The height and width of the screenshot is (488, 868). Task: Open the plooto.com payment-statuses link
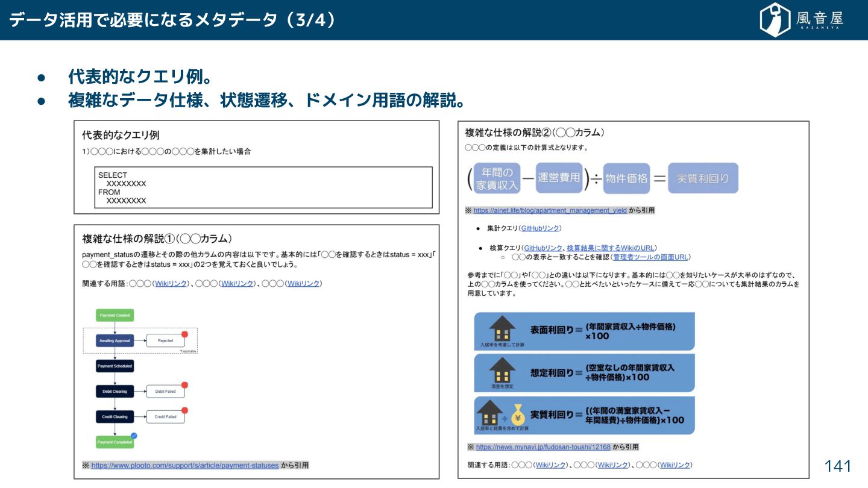[x=185, y=466]
